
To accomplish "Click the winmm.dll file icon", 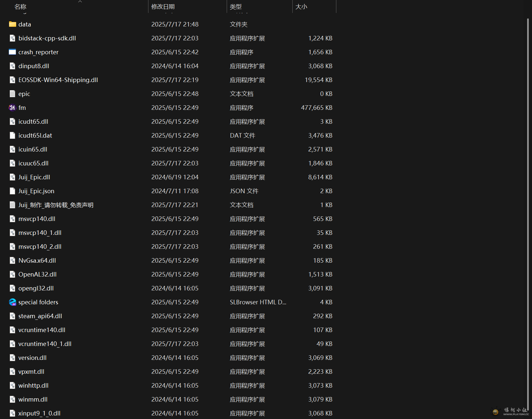I will (13, 399).
